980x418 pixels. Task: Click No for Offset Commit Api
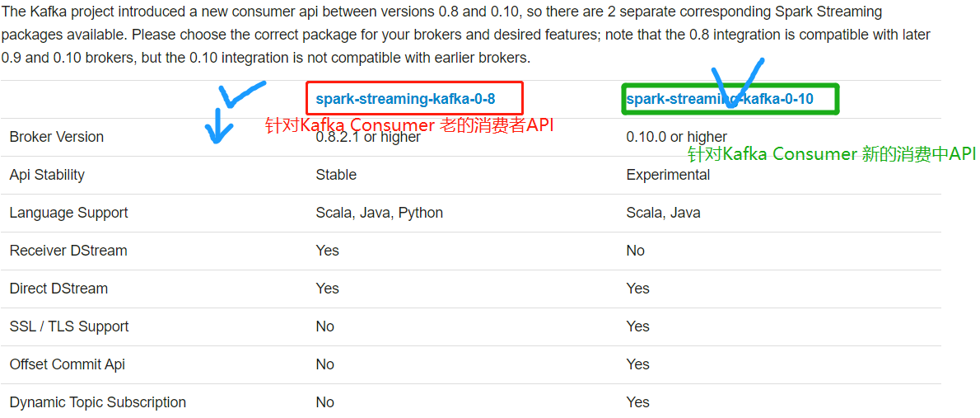coord(325,364)
